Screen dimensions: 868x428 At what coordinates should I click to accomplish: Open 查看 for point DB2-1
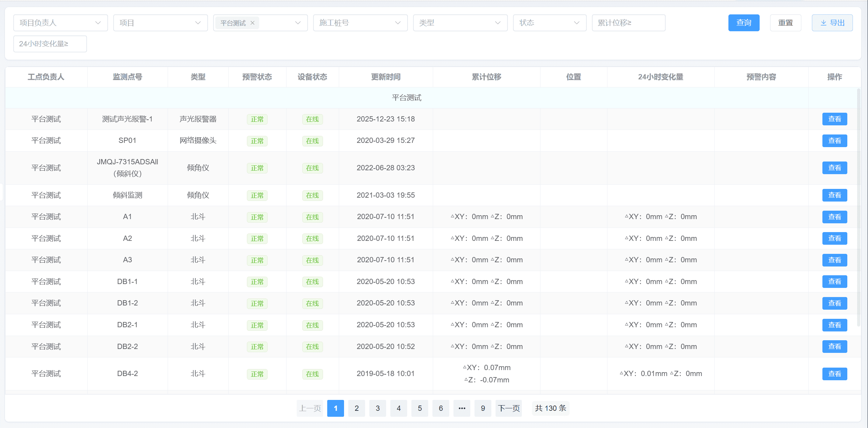(835, 325)
